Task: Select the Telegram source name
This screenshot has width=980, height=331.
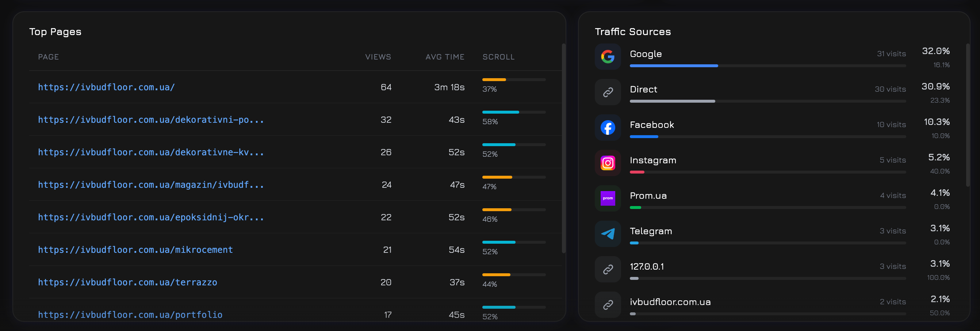Action: [651, 231]
